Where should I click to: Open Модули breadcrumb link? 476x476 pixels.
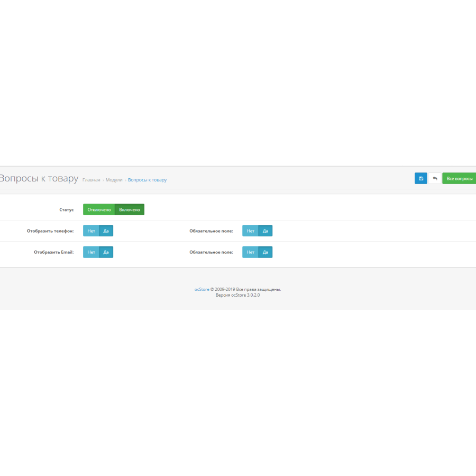(x=114, y=180)
